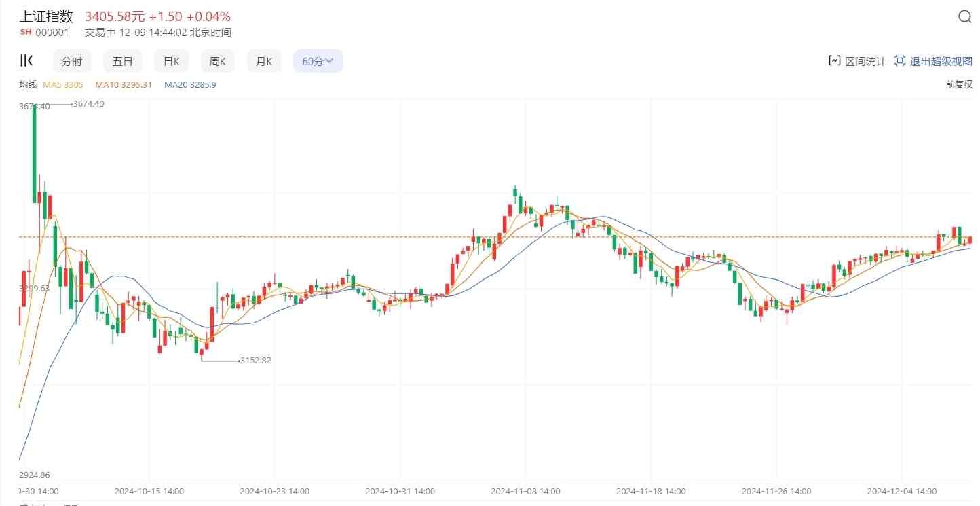Click the 3152.82 low price marker

click(x=256, y=361)
